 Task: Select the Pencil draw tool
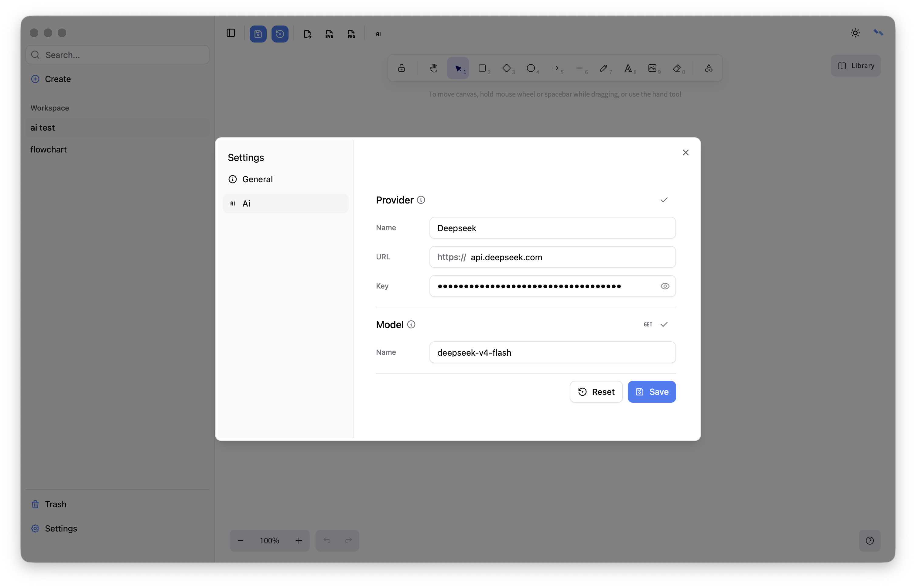604,68
